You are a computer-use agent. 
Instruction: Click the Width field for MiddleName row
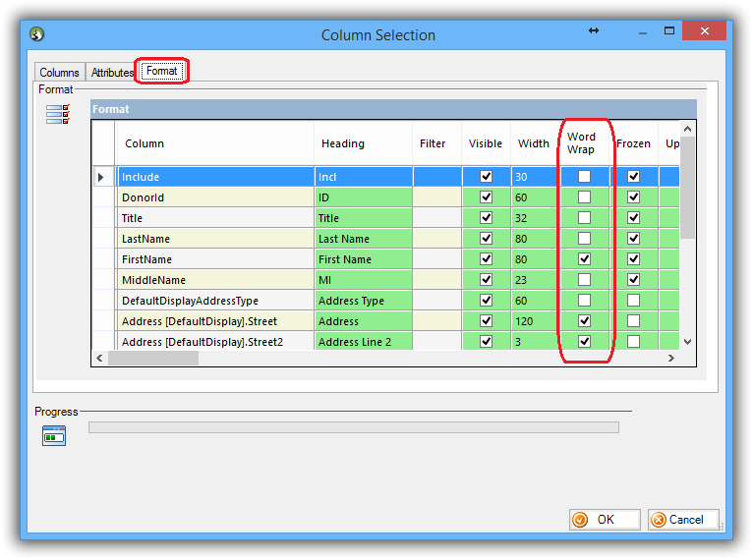[x=534, y=280]
